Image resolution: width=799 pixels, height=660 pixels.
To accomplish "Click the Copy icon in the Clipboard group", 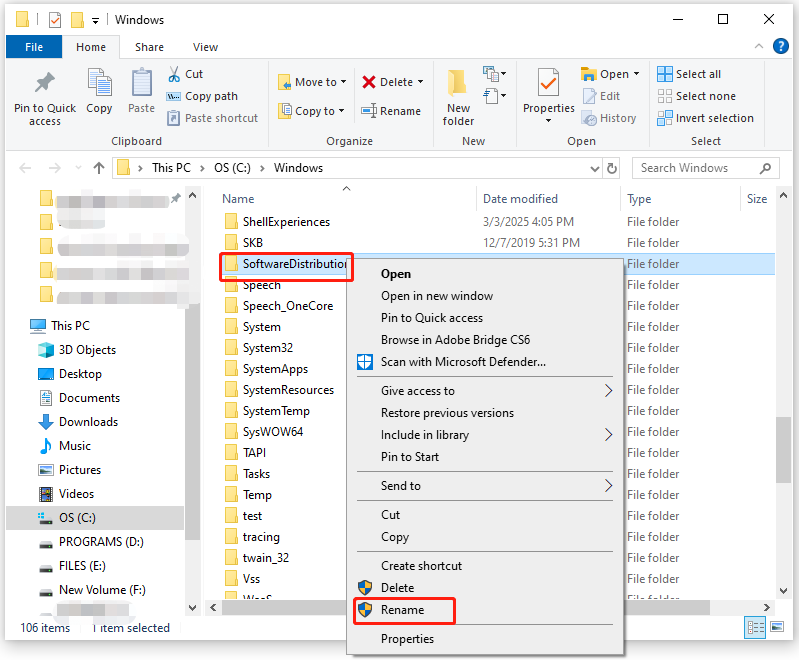I will click(x=99, y=83).
